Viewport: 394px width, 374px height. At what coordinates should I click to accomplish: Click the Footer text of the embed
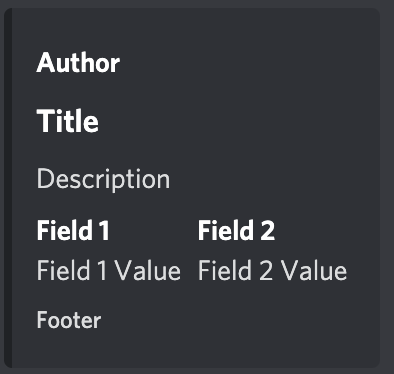click(x=69, y=320)
